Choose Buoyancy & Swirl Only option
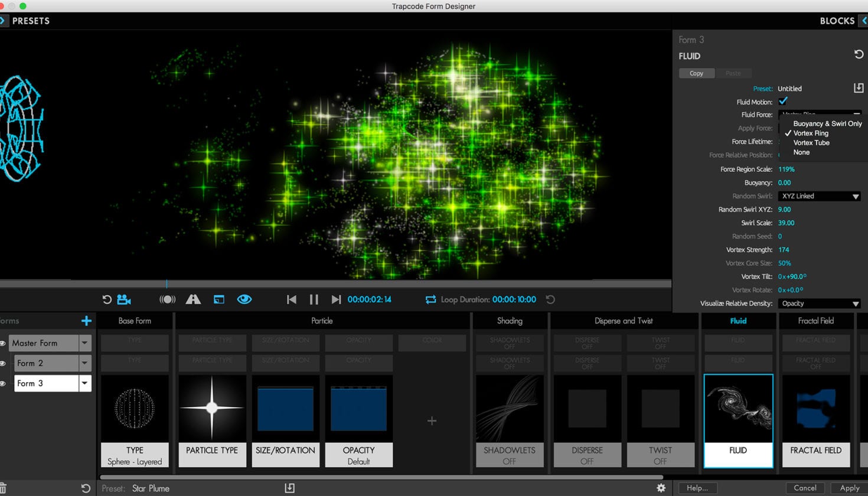868x496 pixels. click(x=827, y=123)
